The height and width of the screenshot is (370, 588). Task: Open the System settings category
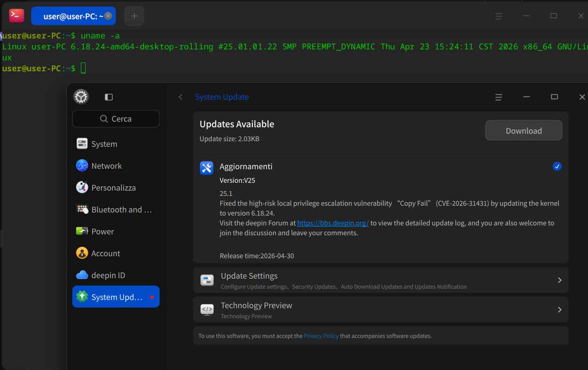coord(116,144)
